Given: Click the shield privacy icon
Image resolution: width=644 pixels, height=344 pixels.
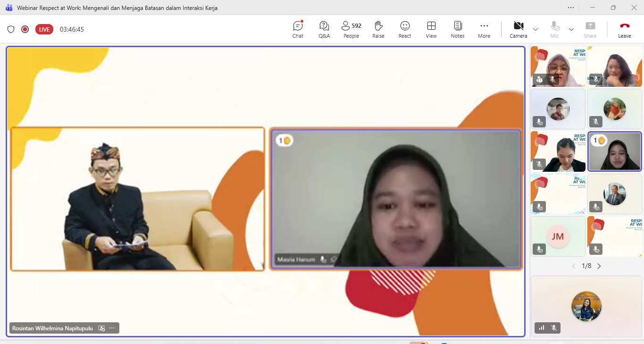Looking at the screenshot, I should pyautogui.click(x=11, y=29).
